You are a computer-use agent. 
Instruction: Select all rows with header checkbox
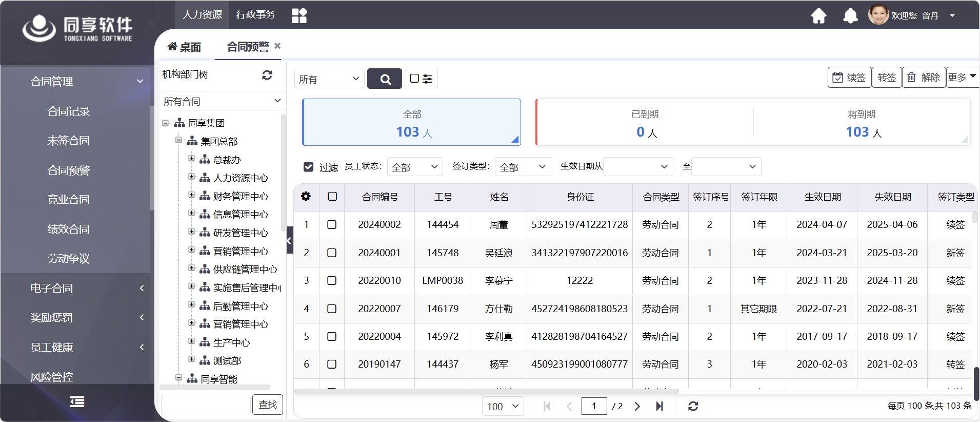tap(332, 196)
